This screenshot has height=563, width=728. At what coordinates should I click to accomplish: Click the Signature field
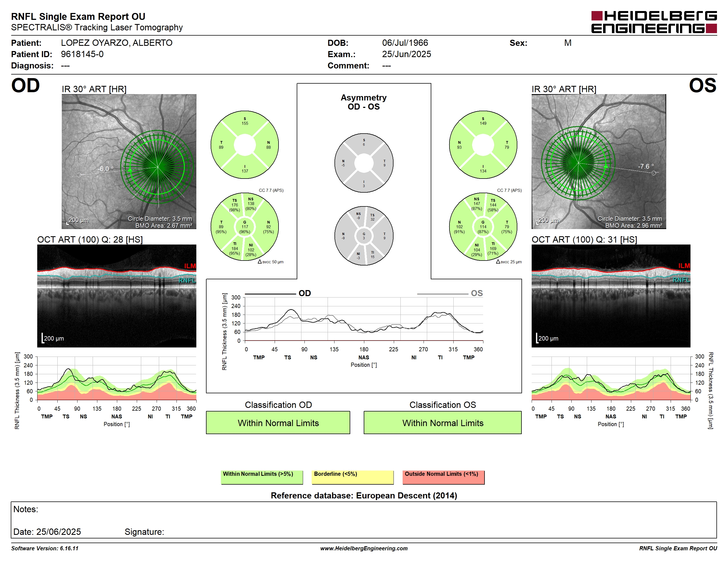tap(144, 532)
